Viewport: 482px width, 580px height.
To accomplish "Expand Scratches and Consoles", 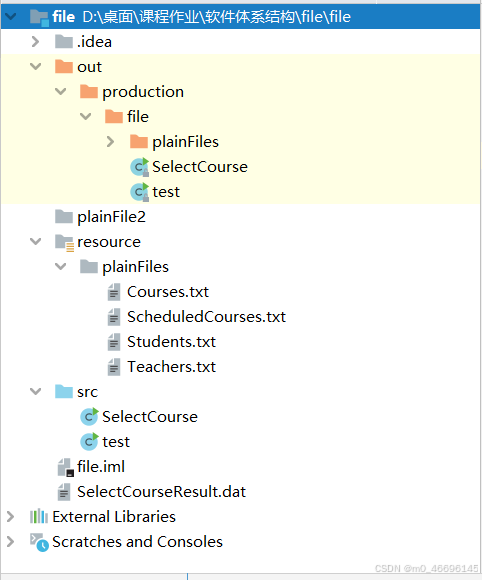I will pyautogui.click(x=11, y=542).
